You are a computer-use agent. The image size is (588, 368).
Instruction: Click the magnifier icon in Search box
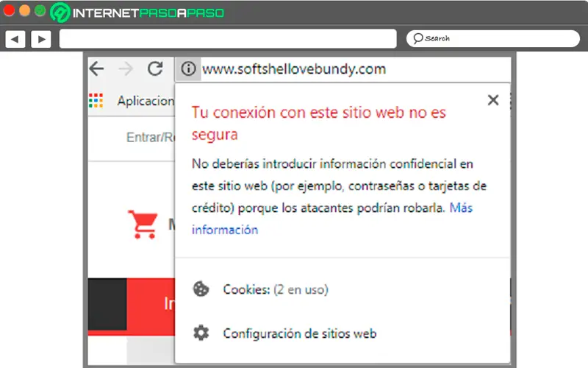pos(417,38)
